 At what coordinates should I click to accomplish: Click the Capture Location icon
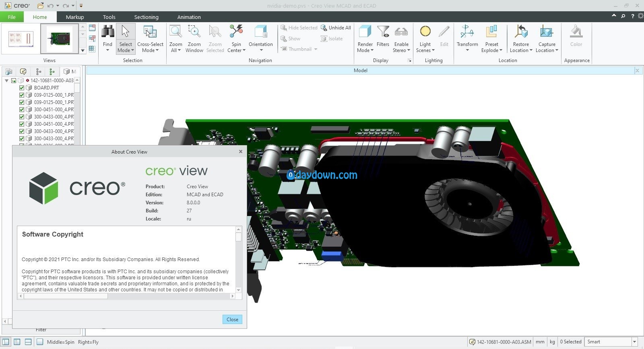click(x=547, y=32)
